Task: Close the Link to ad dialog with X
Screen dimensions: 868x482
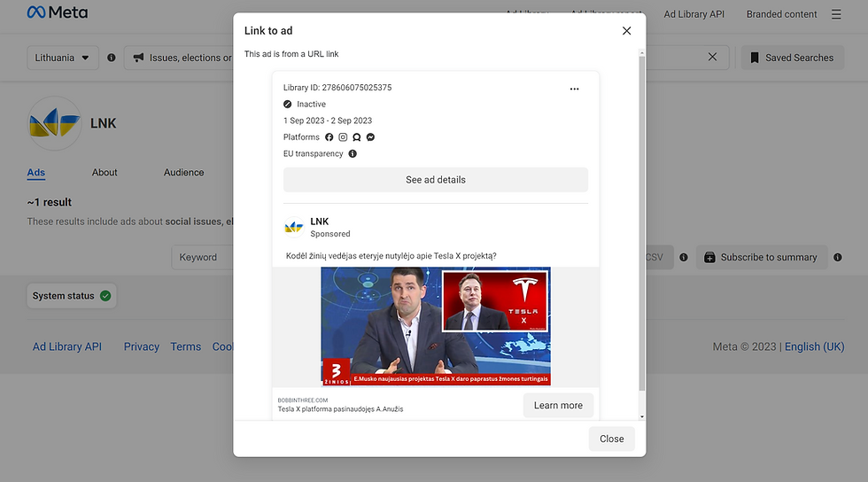Action: coord(626,31)
